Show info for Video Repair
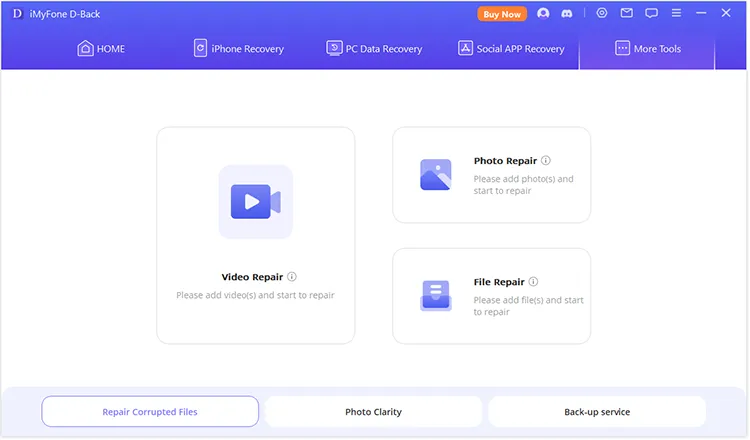This screenshot has width=750, height=440. click(292, 277)
